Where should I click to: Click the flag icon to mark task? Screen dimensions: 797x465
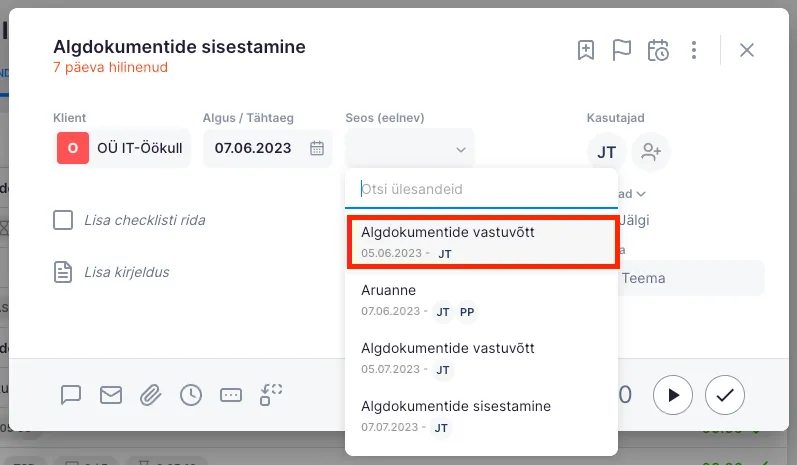click(622, 50)
